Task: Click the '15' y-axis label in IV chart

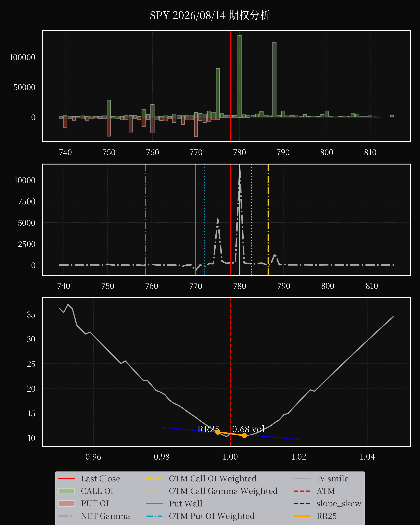Action: click(31, 414)
